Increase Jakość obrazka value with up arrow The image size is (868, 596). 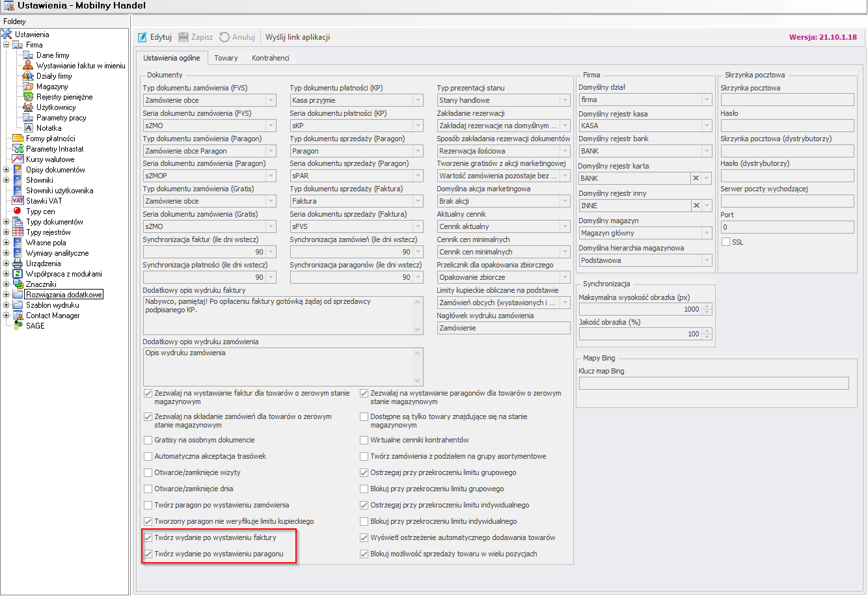coord(707,331)
